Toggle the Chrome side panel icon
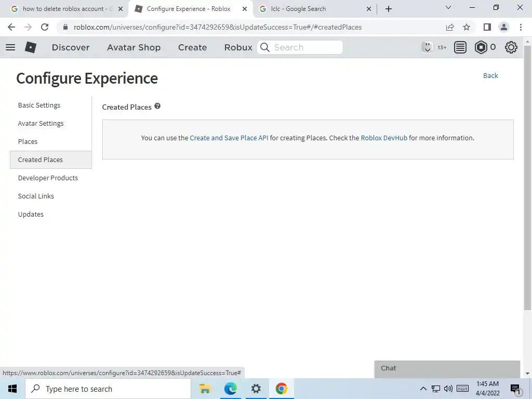The height and width of the screenshot is (399, 532). (x=487, y=27)
